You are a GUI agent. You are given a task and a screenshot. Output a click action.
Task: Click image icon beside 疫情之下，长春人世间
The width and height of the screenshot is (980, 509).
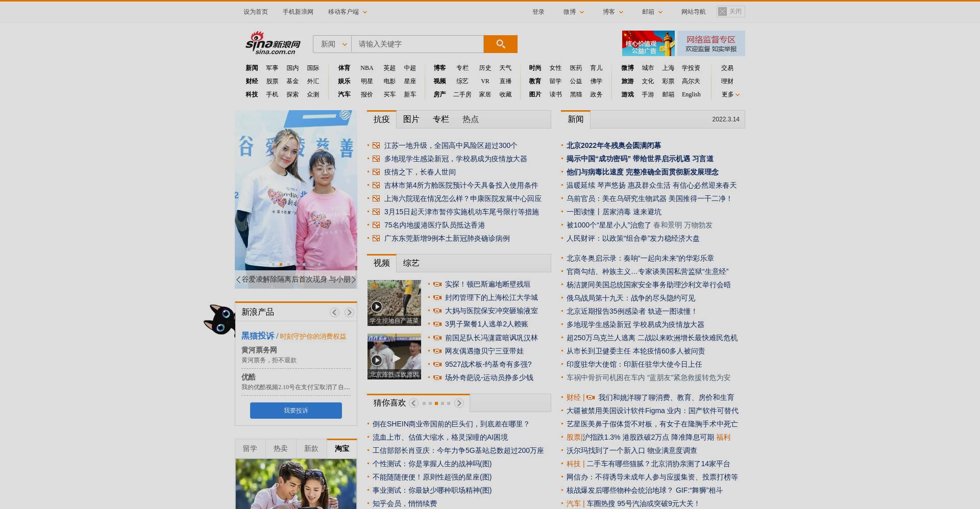376,172
